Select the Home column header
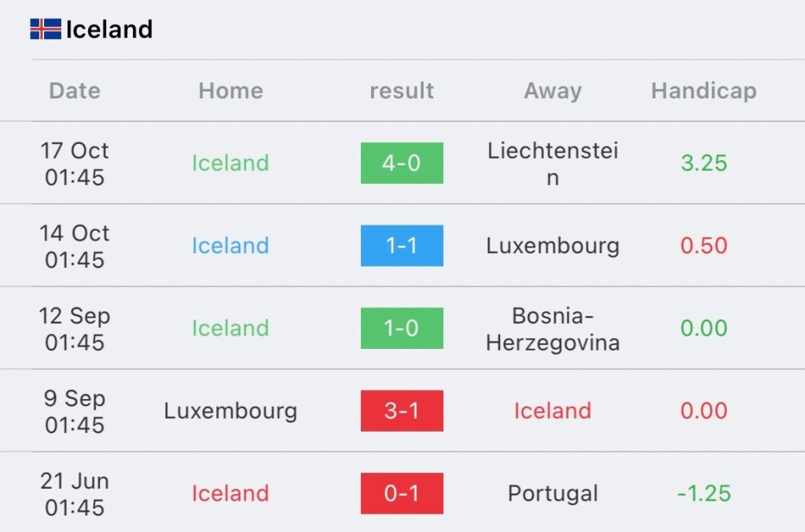Viewport: 805px width, 532px height. [230, 91]
